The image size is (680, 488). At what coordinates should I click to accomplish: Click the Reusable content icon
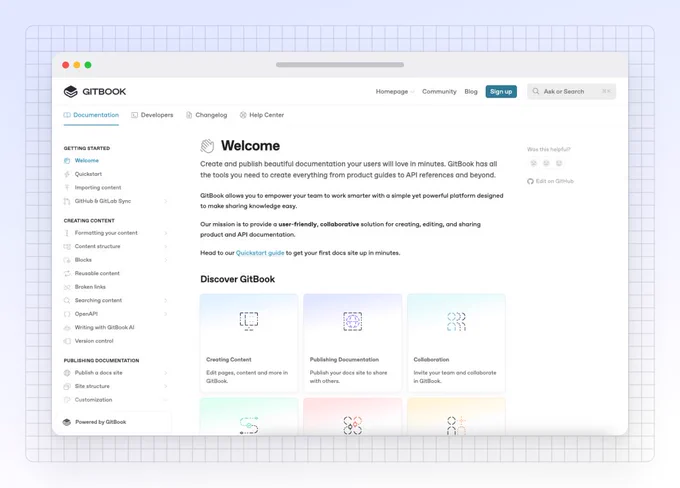pyautogui.click(x=67, y=274)
